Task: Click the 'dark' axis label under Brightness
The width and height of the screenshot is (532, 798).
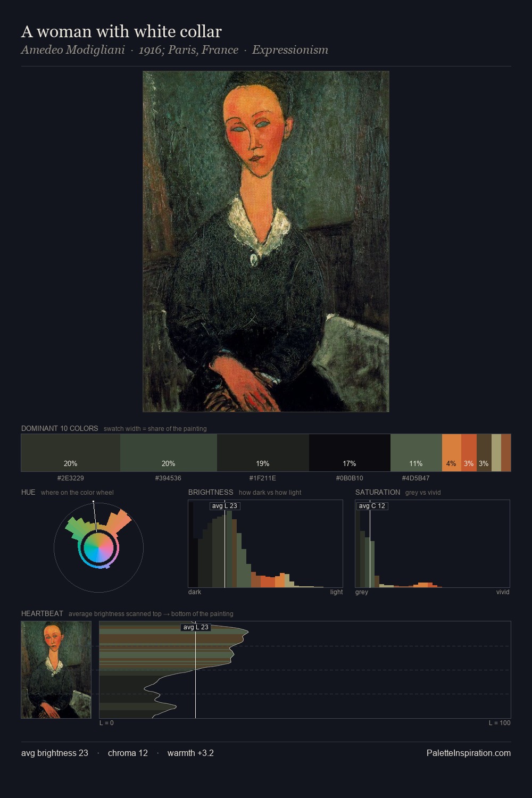Action: click(195, 592)
